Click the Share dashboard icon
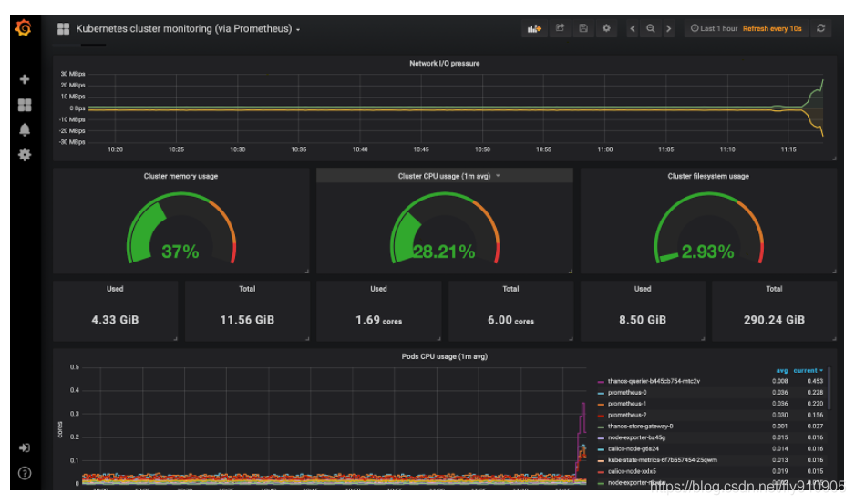Screen dimensions: 855x504 click(x=561, y=29)
